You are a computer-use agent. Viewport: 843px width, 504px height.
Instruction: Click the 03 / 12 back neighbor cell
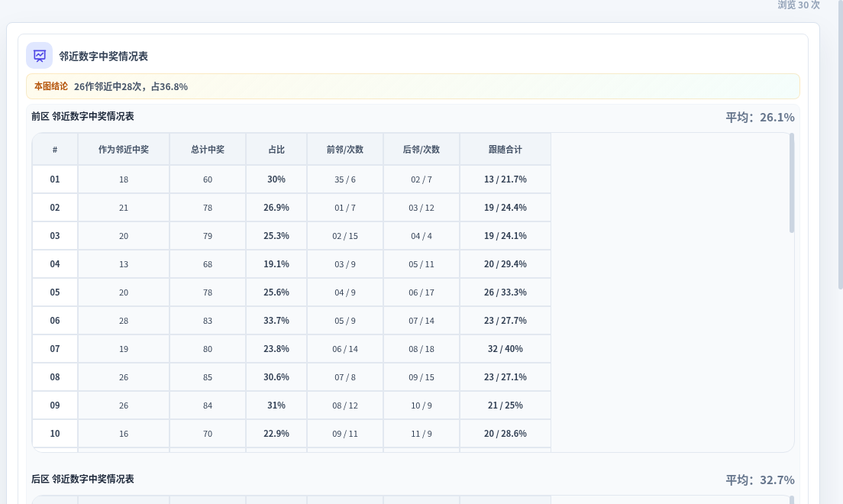tap(421, 208)
